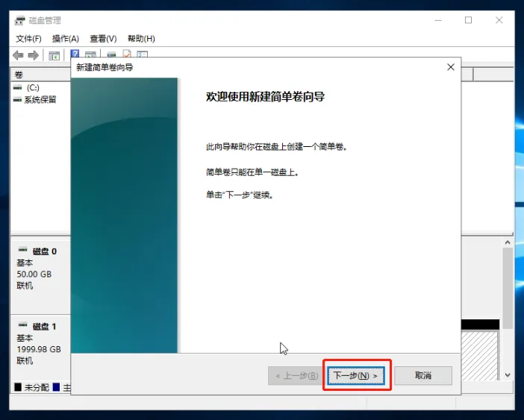Image resolution: width=524 pixels, height=420 pixels.
Task: Click the 新建简单卷向导 dialog title
Action: click(x=105, y=67)
